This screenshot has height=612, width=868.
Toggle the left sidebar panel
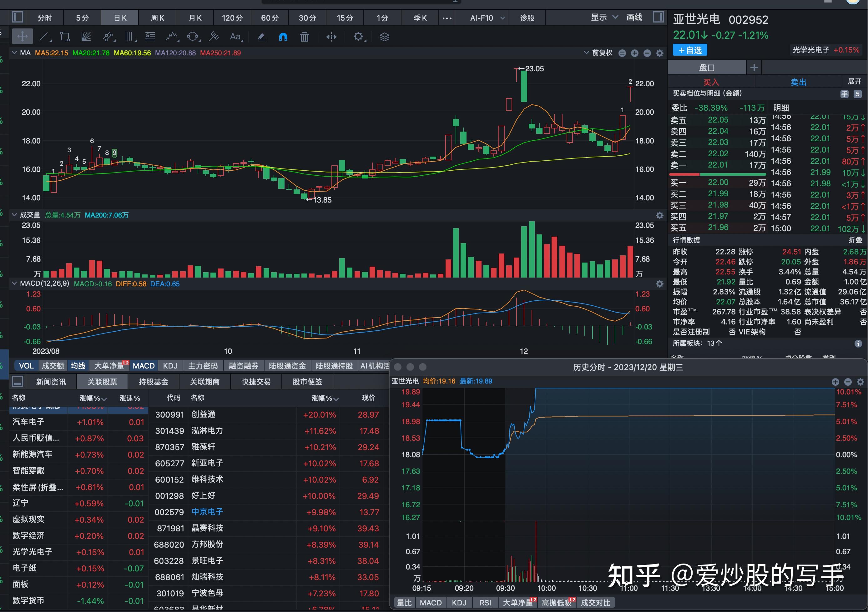coord(18,17)
